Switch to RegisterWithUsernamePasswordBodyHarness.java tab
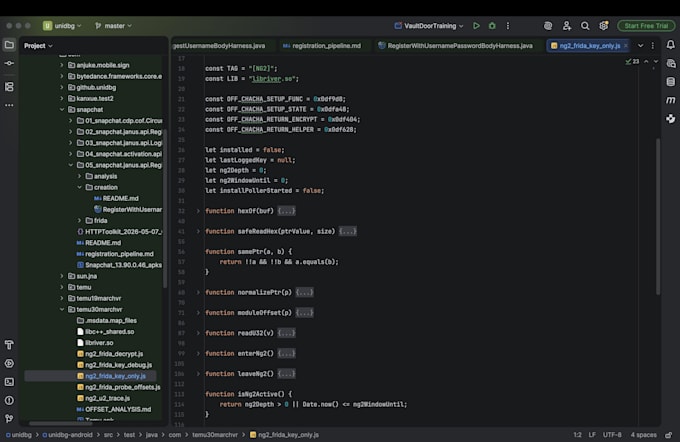Screen dimensions: 680x442 (455, 46)
